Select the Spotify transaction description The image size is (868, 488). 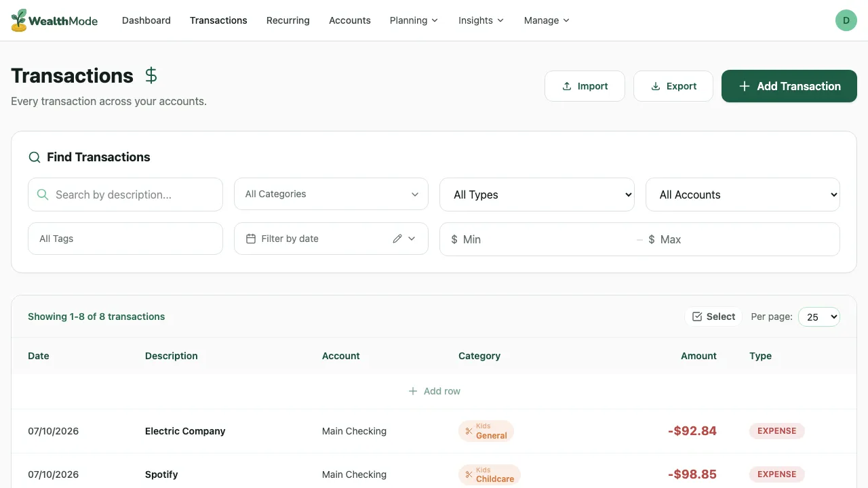point(161,474)
